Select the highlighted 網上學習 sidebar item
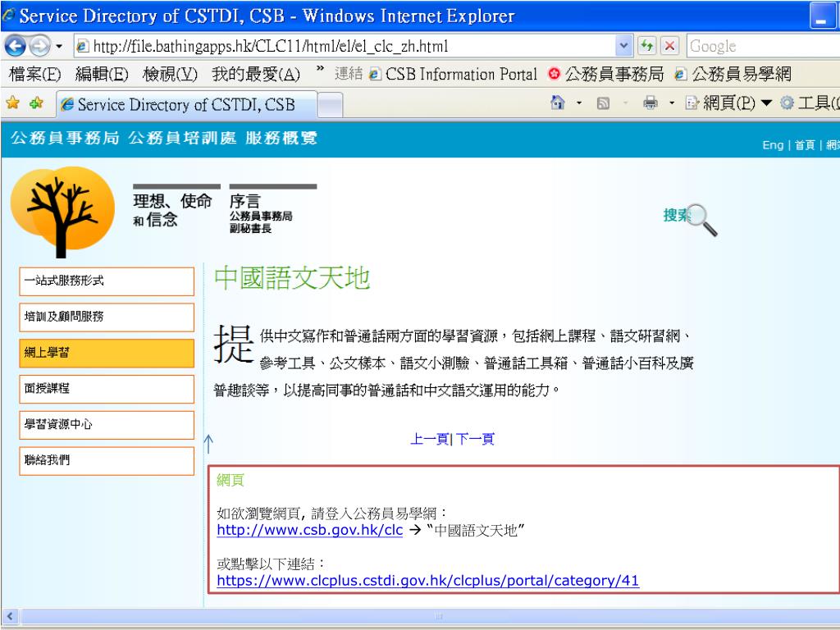840x630 pixels. coord(107,353)
